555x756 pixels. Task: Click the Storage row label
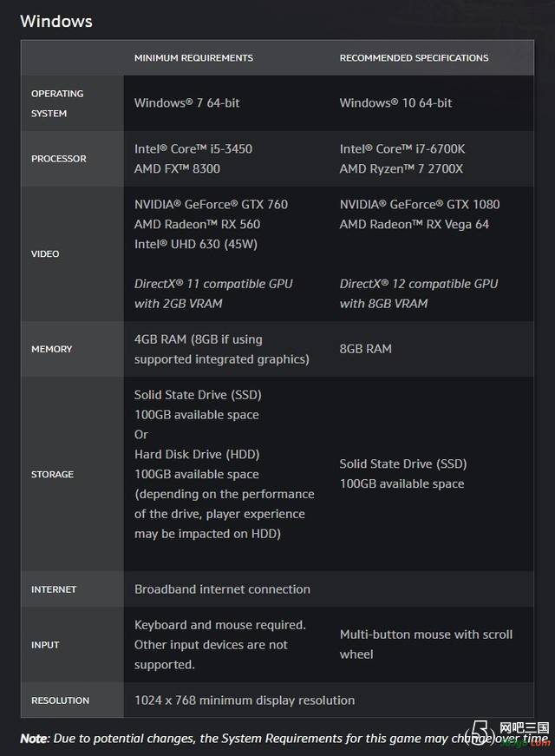tap(53, 475)
